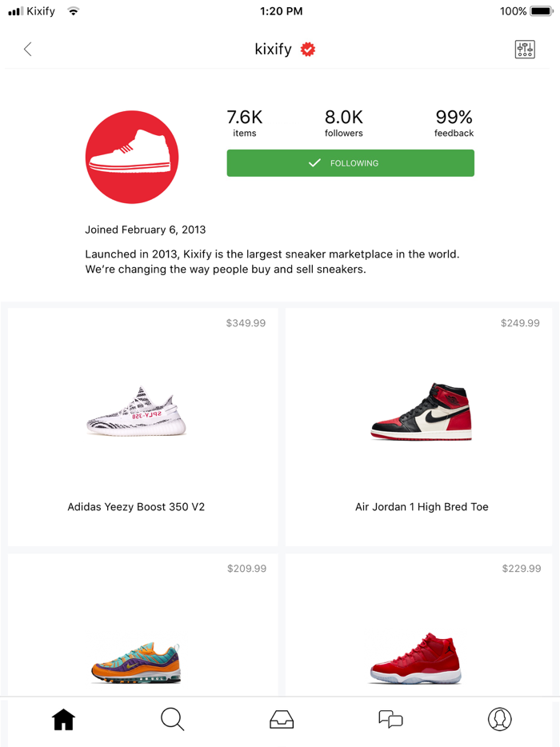Open the Profile account icon

point(499,719)
